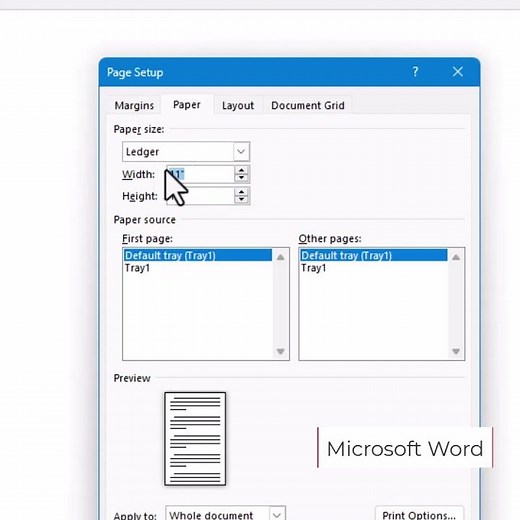This screenshot has width=520, height=520.
Task: Close the Page Setup dialog
Action: point(458,72)
